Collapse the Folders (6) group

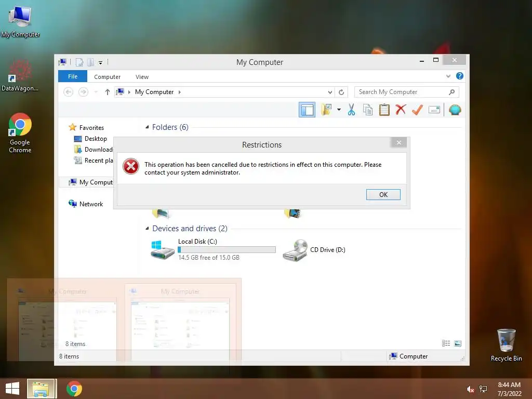click(x=147, y=127)
